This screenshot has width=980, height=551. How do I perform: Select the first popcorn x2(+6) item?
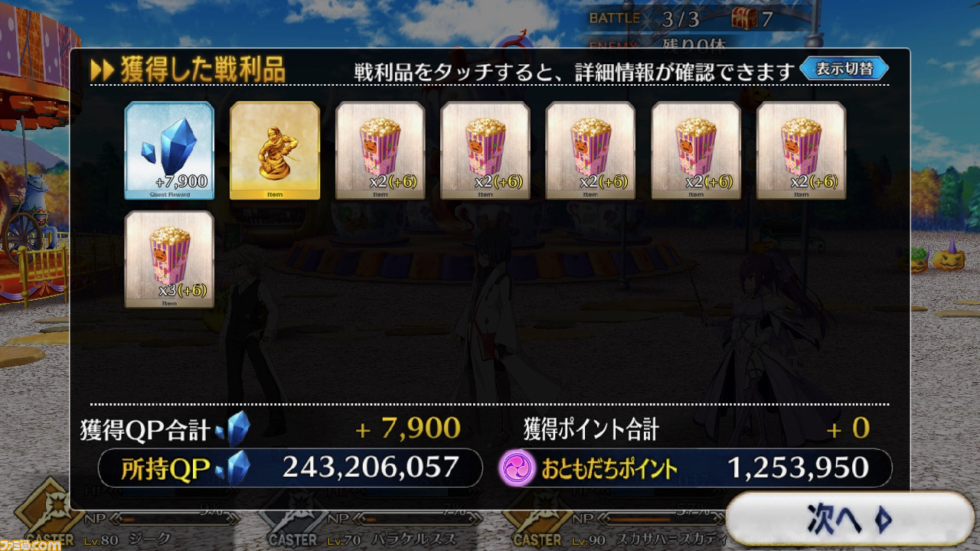(380, 150)
